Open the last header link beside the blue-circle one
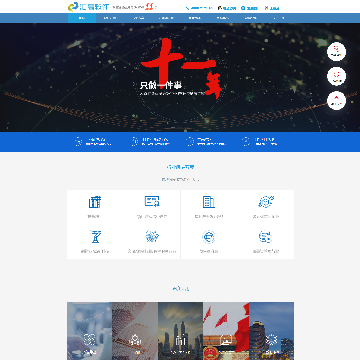 (x=272, y=8)
